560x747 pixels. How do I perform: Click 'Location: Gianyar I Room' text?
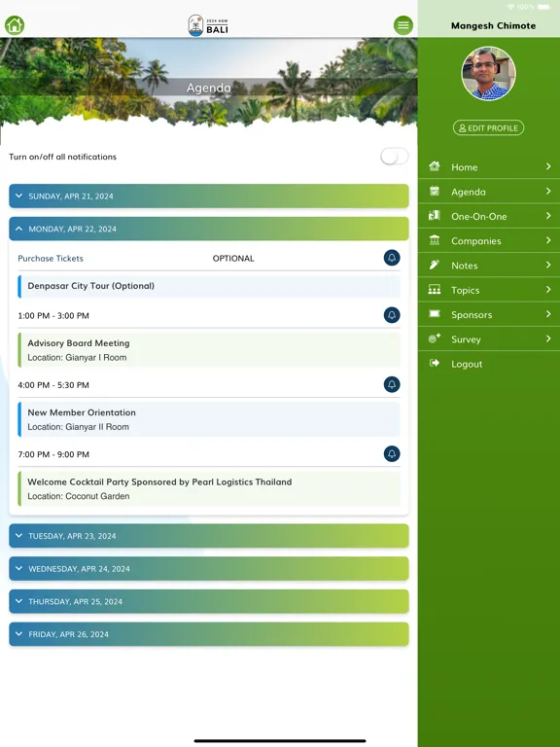pos(77,357)
